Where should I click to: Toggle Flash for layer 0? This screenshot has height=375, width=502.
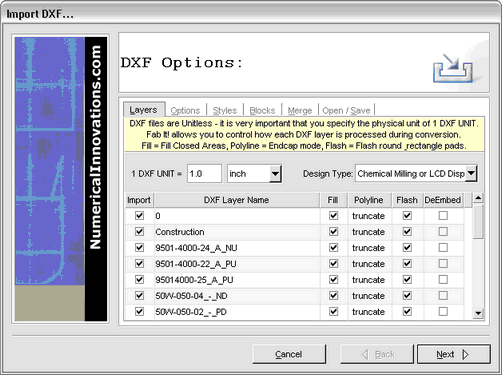pos(407,216)
